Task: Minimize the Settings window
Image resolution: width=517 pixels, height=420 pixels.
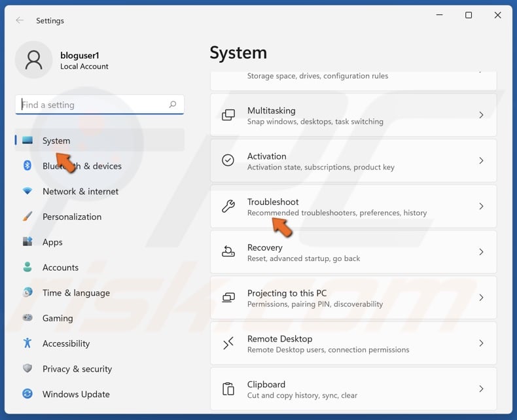Action: pyautogui.click(x=439, y=15)
